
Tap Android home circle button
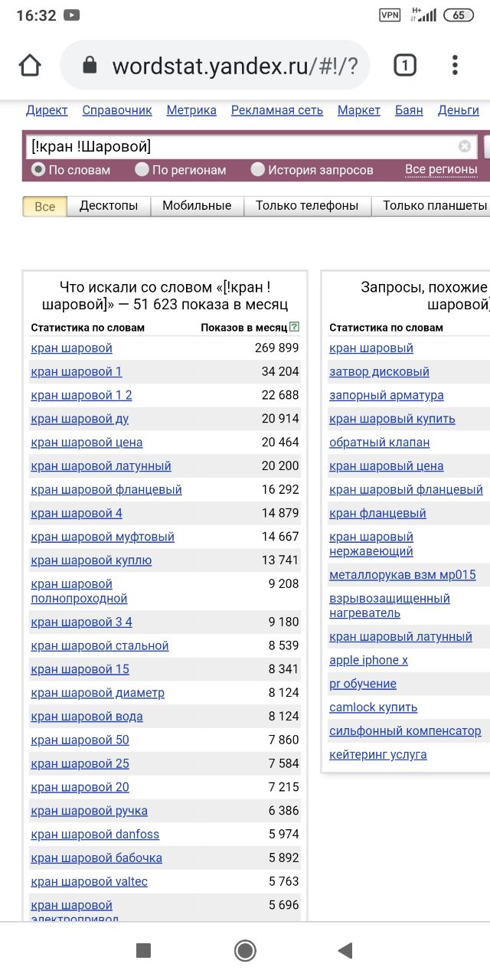tap(245, 951)
